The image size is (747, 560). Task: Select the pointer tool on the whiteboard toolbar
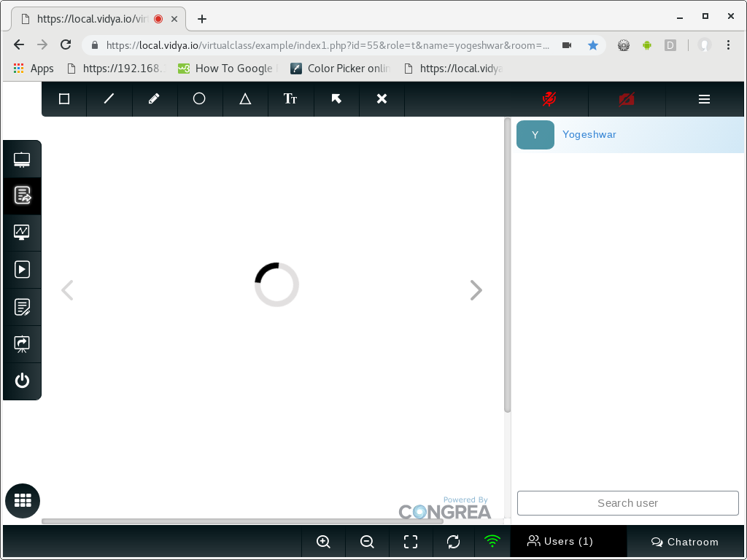336,99
